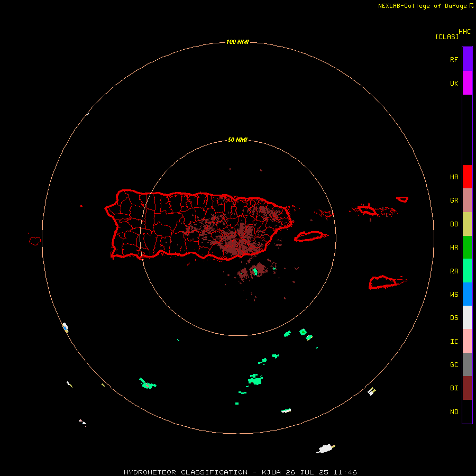The height and width of the screenshot is (476, 476).
Task: Click the "BD" legend label
Action: 454,224
